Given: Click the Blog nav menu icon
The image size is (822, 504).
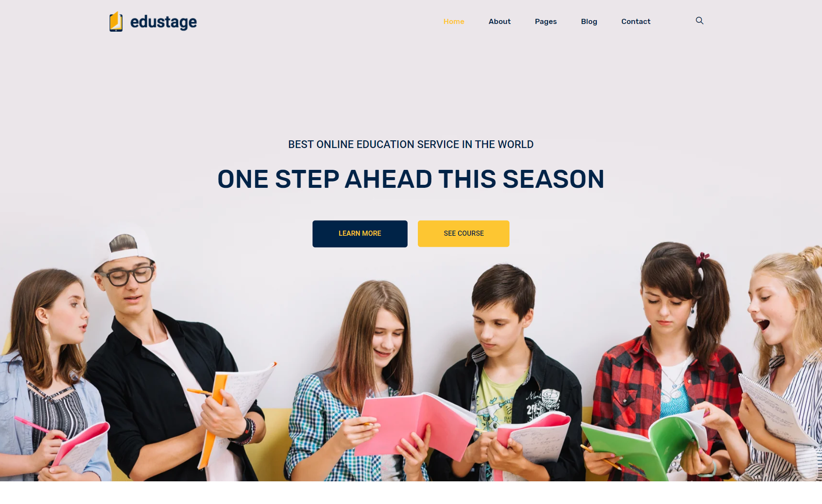Looking at the screenshot, I should [x=588, y=22].
